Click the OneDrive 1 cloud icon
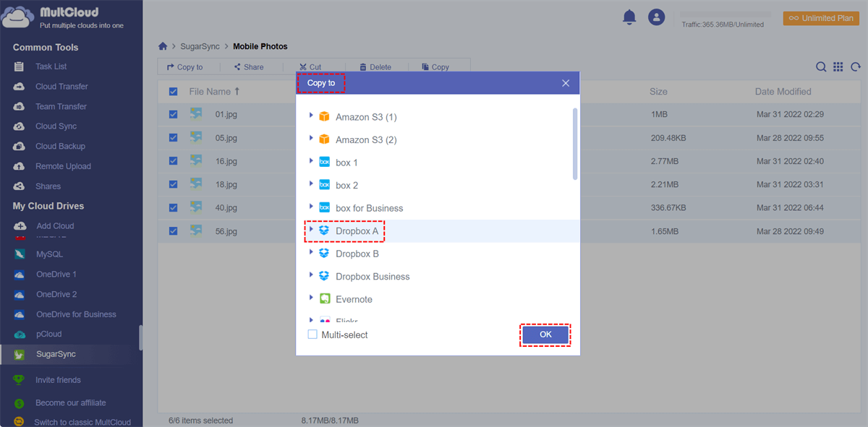The width and height of the screenshot is (868, 427). pos(20,275)
